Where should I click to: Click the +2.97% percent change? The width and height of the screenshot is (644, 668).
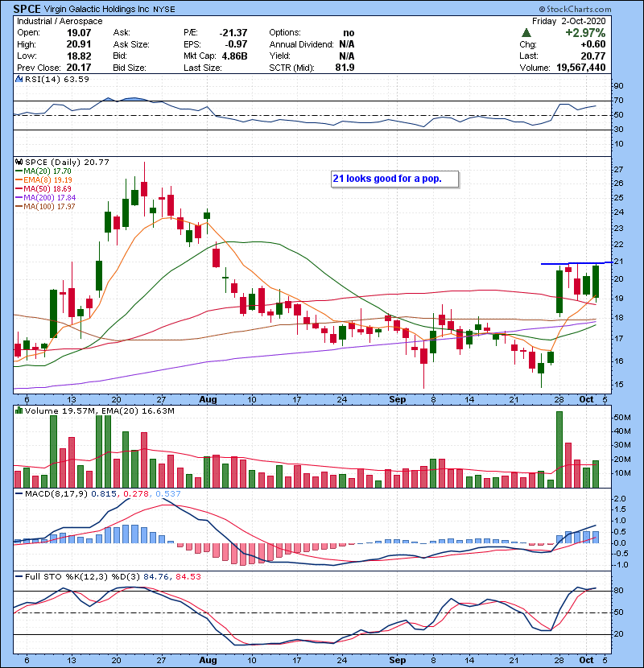click(585, 33)
